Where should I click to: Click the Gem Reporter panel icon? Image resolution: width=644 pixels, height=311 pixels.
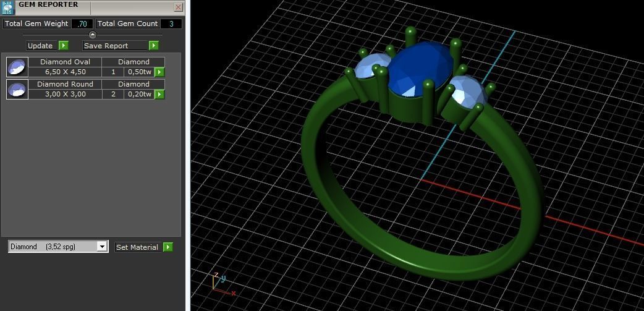(8, 8)
